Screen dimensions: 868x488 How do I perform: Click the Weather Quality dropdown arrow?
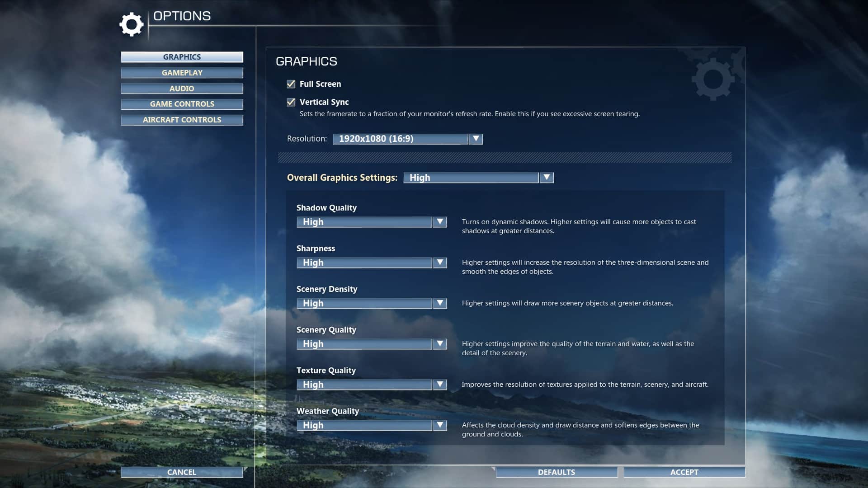[439, 425]
